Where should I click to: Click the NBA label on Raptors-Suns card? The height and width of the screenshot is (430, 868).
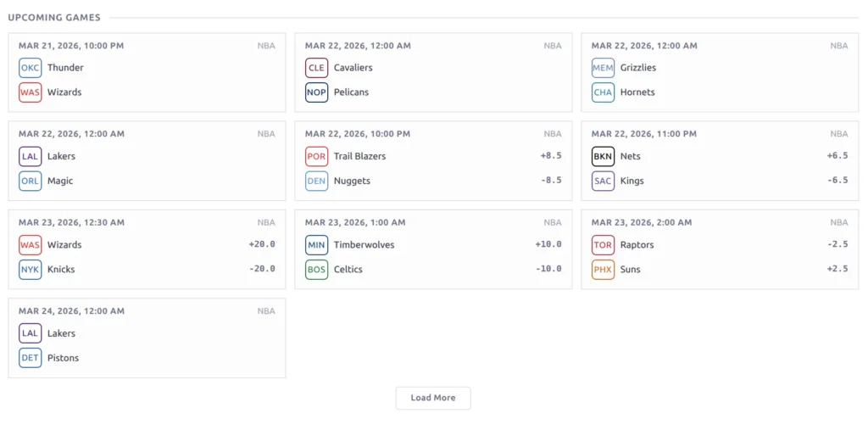(838, 223)
